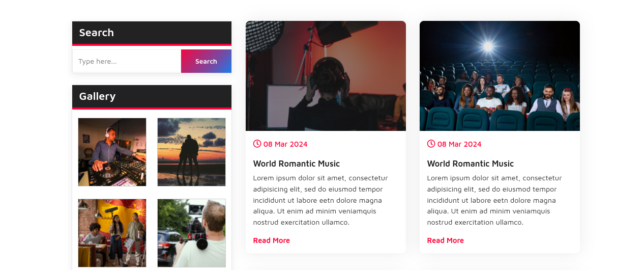The image size is (644, 270).
Task: Click Read More on first blog card
Action: point(272,240)
